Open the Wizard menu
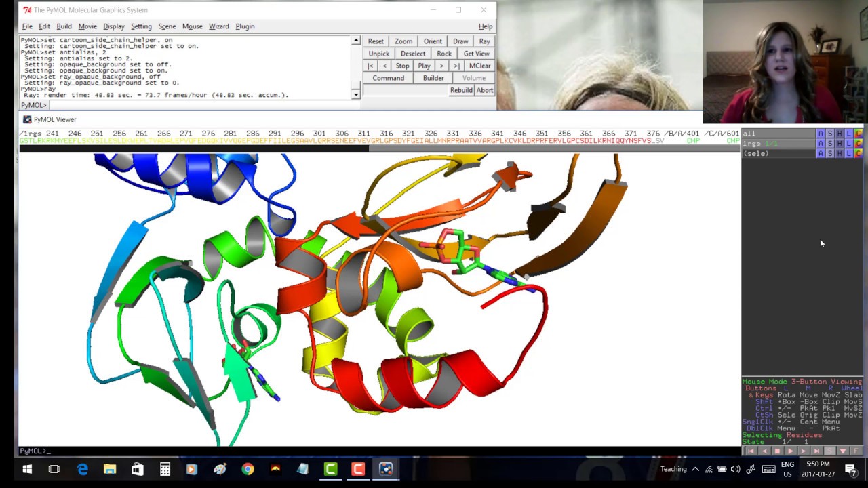This screenshot has height=488, width=868. coord(219,26)
